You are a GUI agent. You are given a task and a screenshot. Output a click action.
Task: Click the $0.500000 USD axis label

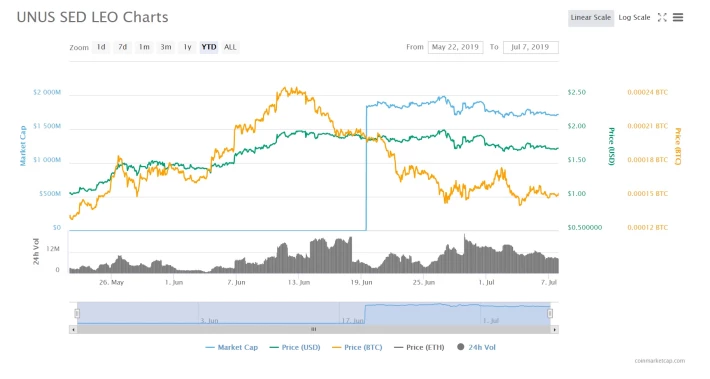(x=585, y=228)
